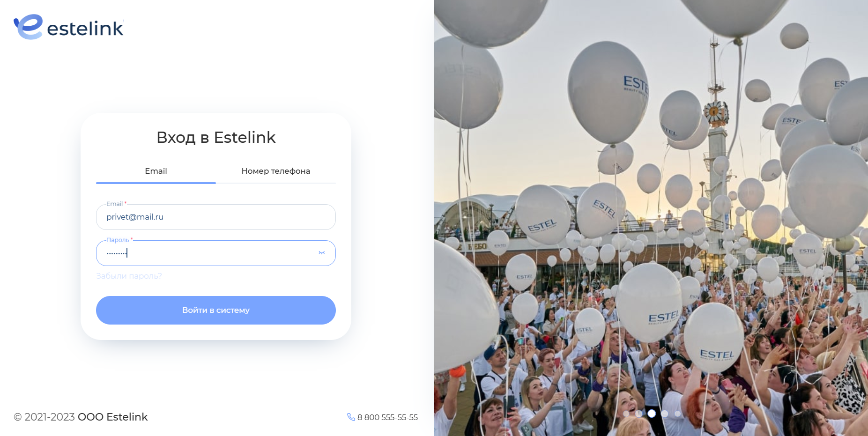Viewport: 868px width, 436px height.
Task: Click the Estel balloons slideshow photo
Action: click(651, 218)
